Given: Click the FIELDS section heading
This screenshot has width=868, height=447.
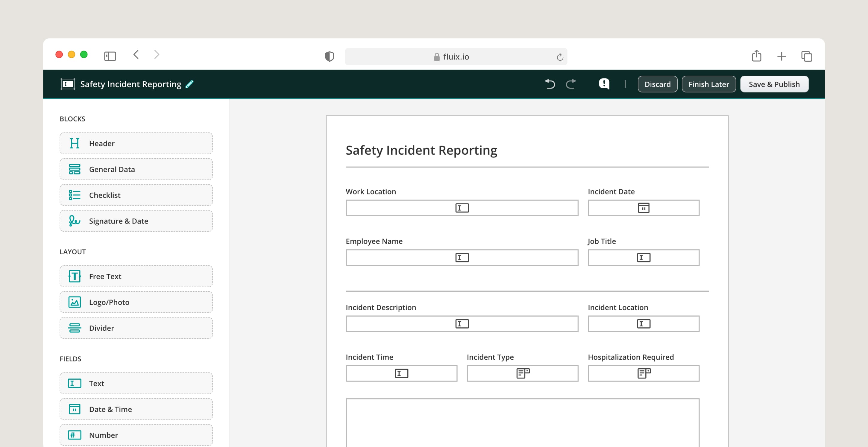Looking at the screenshot, I should 70,359.
